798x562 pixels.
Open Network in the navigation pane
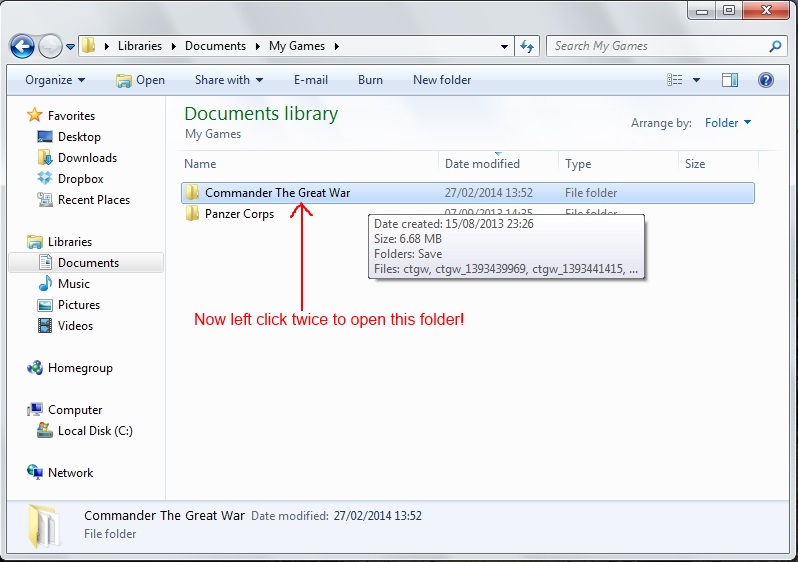click(x=70, y=472)
